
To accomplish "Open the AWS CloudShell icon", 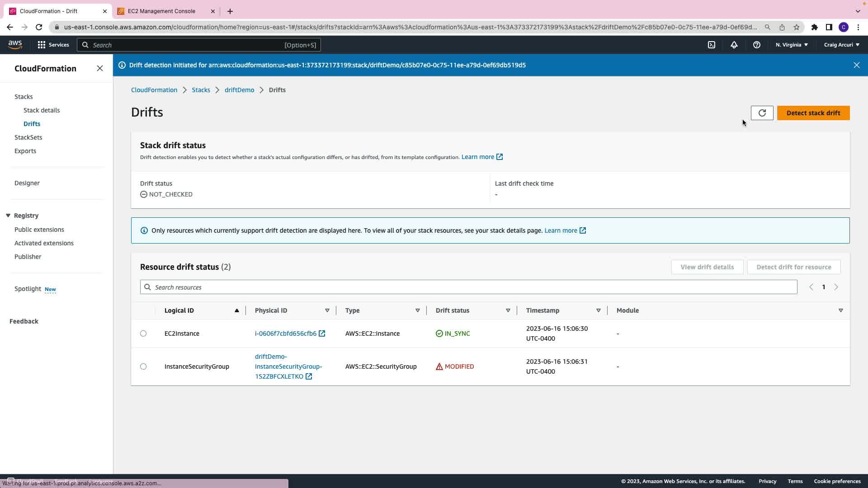I will [712, 45].
